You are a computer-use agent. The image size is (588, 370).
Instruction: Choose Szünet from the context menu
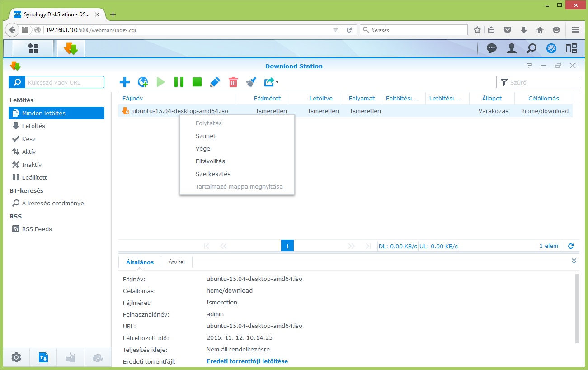[x=237, y=136]
